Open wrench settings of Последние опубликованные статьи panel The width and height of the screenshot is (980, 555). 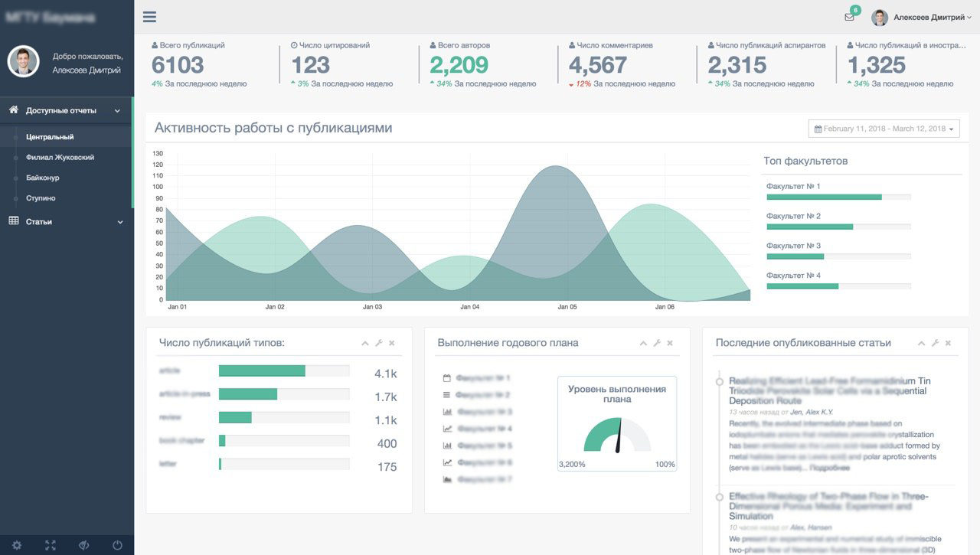click(x=935, y=343)
